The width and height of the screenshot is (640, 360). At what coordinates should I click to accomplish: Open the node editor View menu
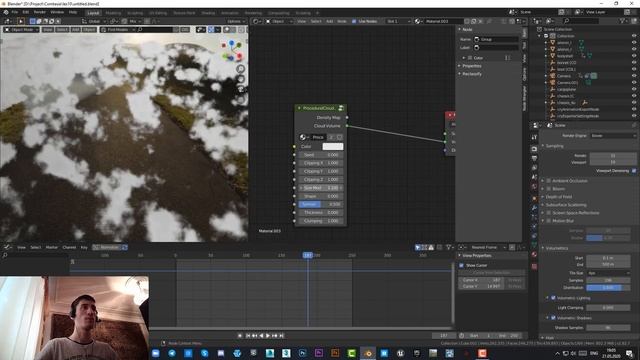pos(302,21)
